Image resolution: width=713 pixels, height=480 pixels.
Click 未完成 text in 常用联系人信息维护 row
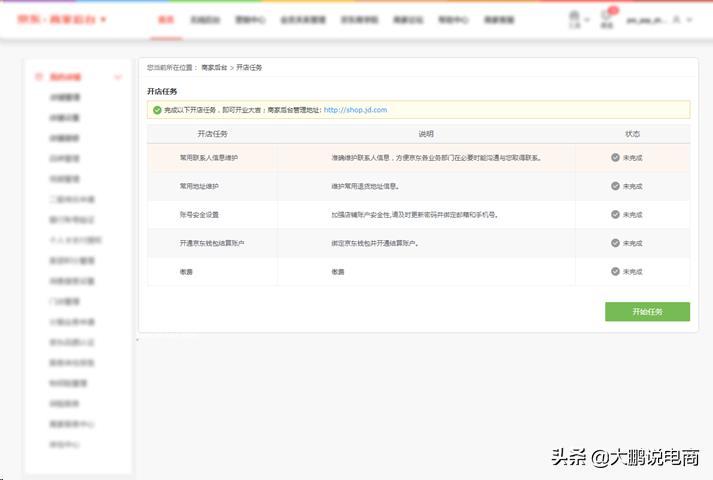tap(633, 158)
